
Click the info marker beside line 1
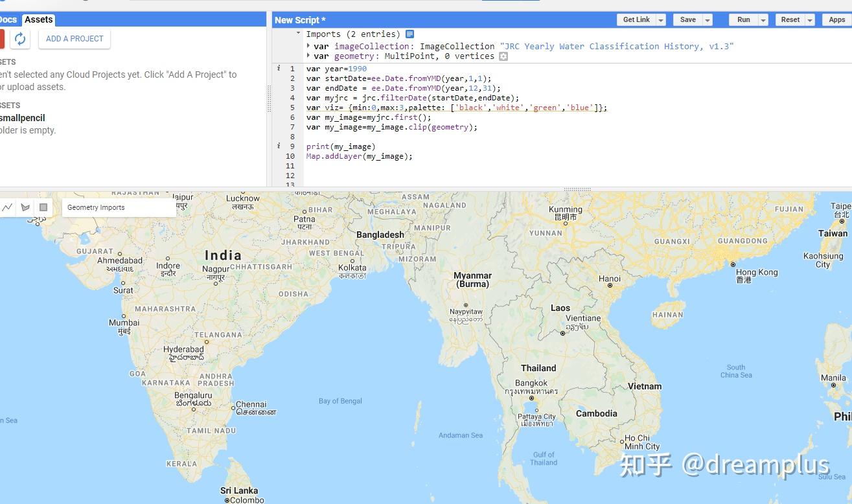tap(279, 68)
